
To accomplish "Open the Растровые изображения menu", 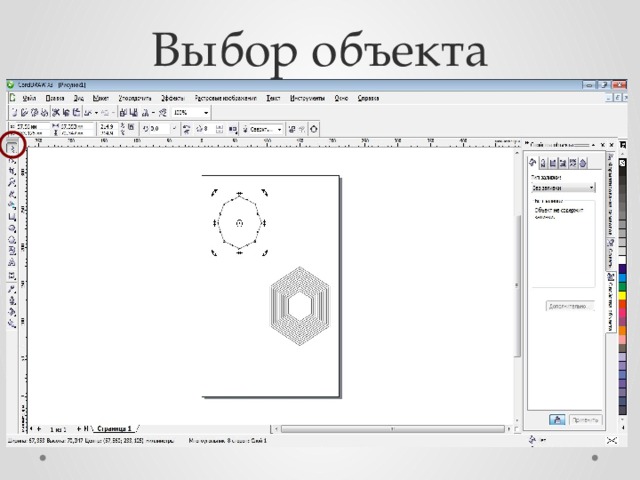I will (226, 98).
